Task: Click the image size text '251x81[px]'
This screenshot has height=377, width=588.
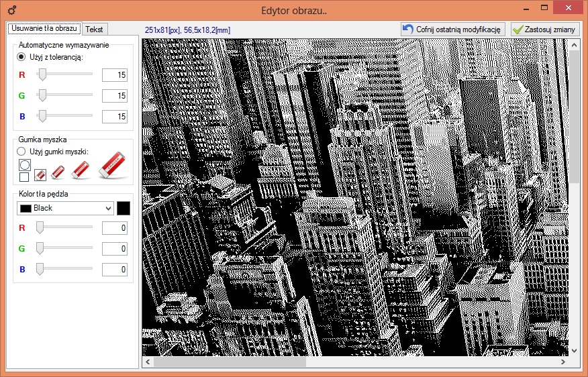Action: [x=162, y=30]
